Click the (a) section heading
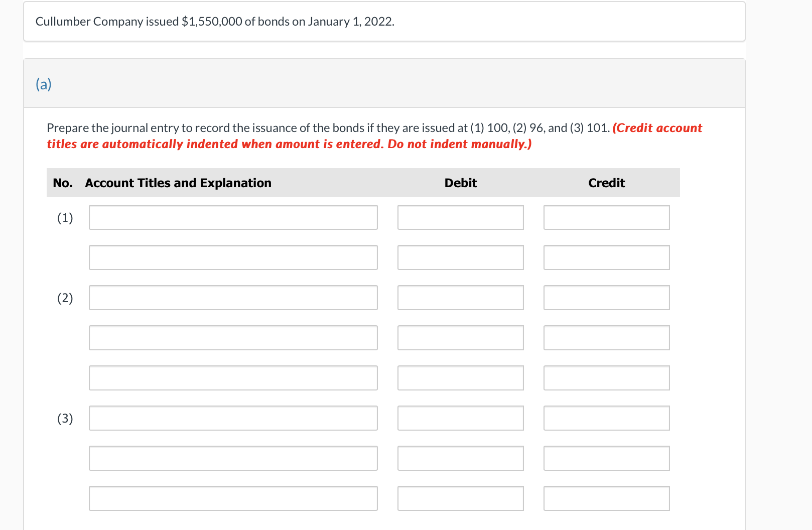 [x=44, y=84]
